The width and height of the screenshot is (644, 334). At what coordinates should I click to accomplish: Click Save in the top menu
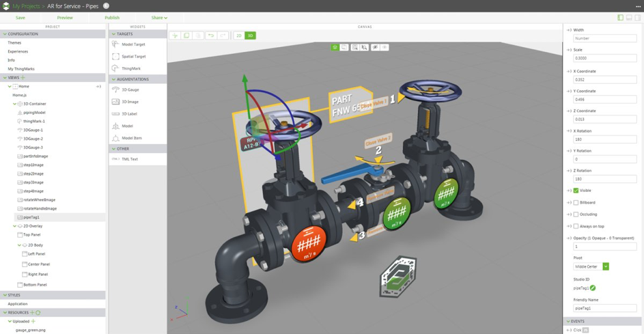(20, 18)
